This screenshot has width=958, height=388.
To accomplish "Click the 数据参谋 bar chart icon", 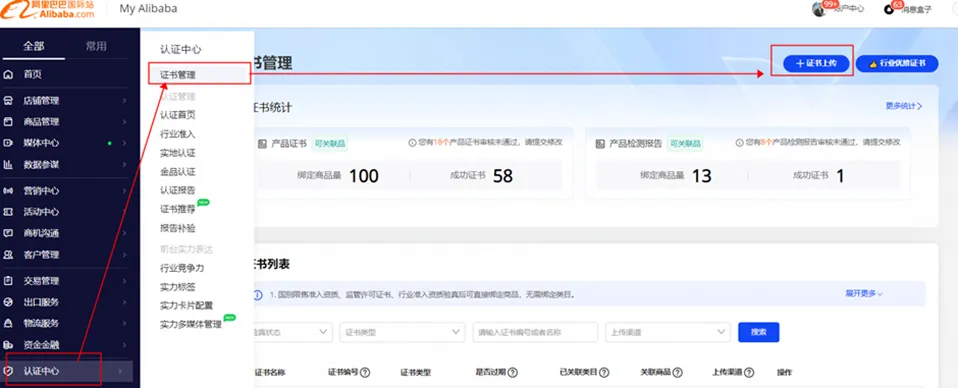I will point(9,164).
